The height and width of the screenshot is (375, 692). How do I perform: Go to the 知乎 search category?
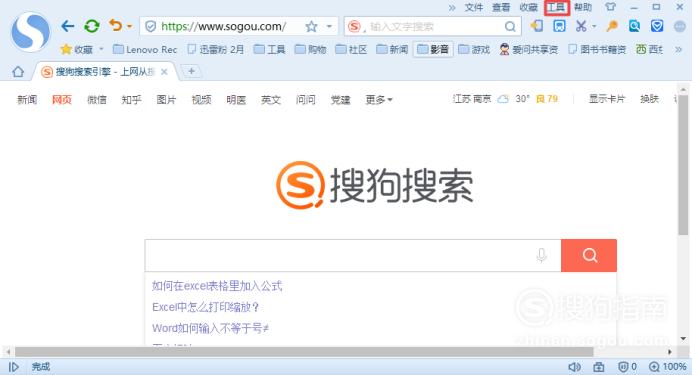pos(132,100)
